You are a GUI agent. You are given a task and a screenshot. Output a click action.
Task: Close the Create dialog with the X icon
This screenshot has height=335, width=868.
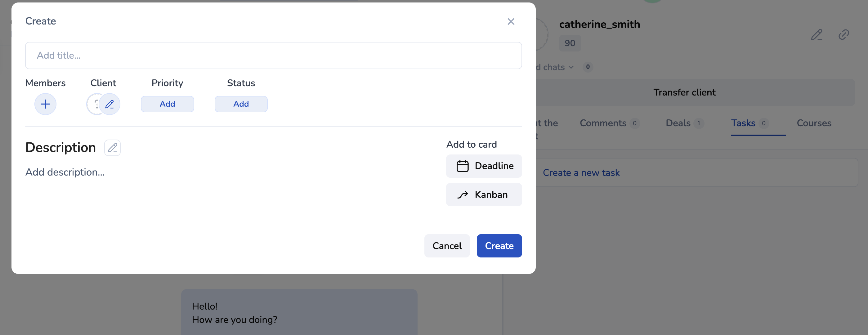coord(511,22)
